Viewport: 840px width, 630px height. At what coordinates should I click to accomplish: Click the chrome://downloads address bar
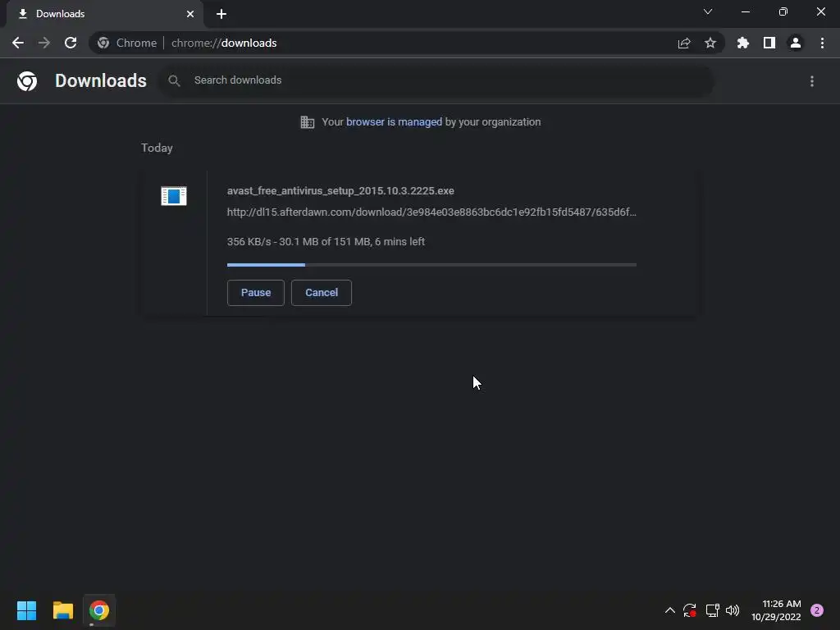coord(407,43)
